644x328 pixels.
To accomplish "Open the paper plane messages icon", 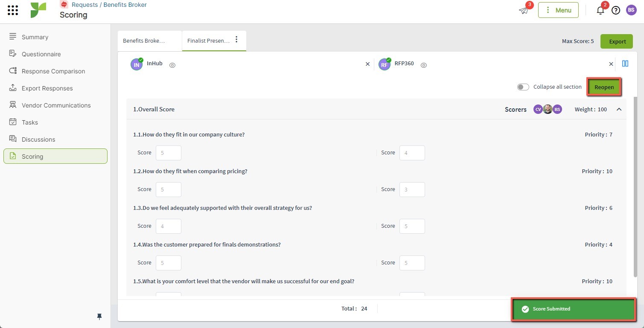I will pos(524,10).
